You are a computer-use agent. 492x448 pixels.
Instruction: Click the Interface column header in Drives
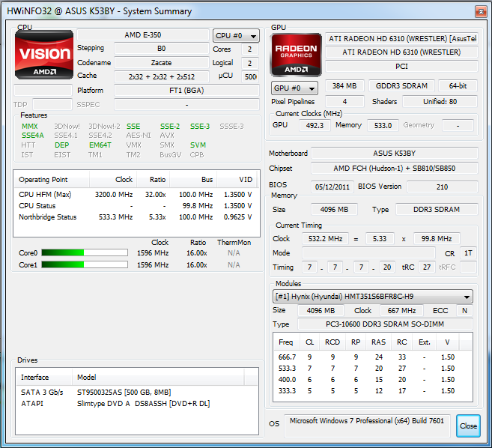pos(44,377)
